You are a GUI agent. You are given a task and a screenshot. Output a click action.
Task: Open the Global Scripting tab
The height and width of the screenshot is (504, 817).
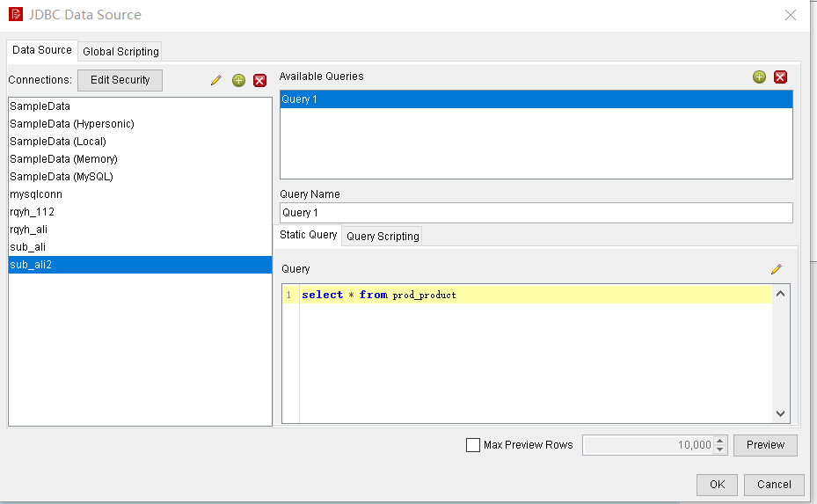120,52
